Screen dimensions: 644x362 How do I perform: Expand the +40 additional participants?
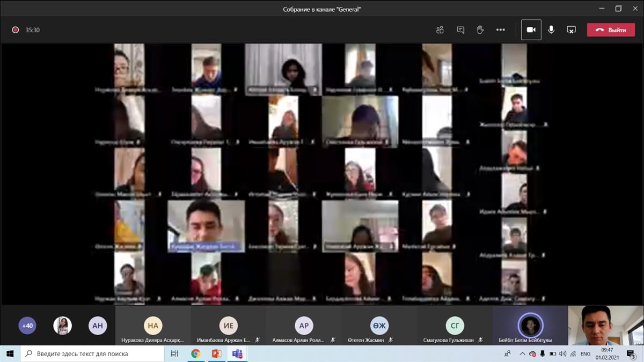click(x=27, y=326)
